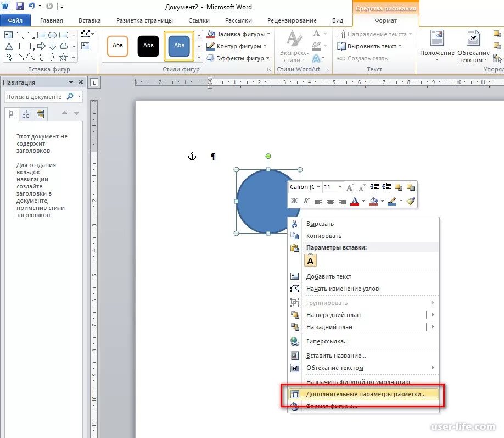Choose the star shape in the shapes gallery
The width and height of the screenshot is (504, 438).
tap(63, 57)
